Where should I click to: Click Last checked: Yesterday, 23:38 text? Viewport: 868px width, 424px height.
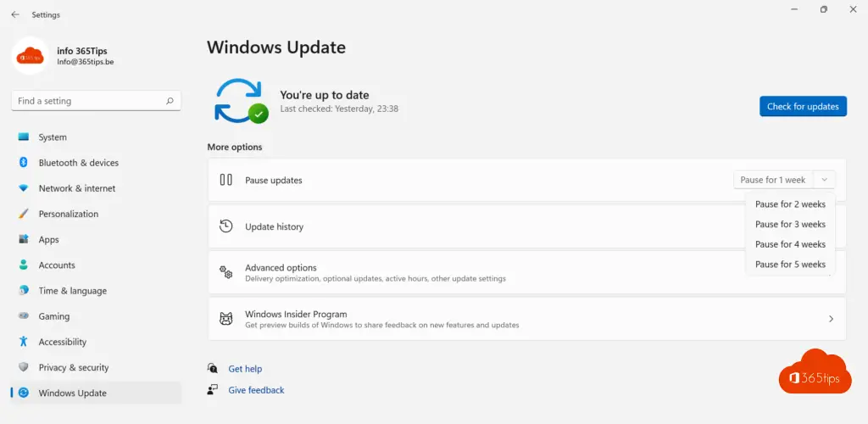pyautogui.click(x=339, y=109)
